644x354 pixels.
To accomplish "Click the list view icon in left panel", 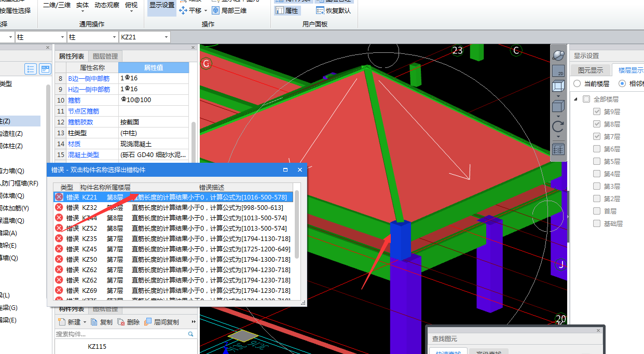I will [31, 69].
